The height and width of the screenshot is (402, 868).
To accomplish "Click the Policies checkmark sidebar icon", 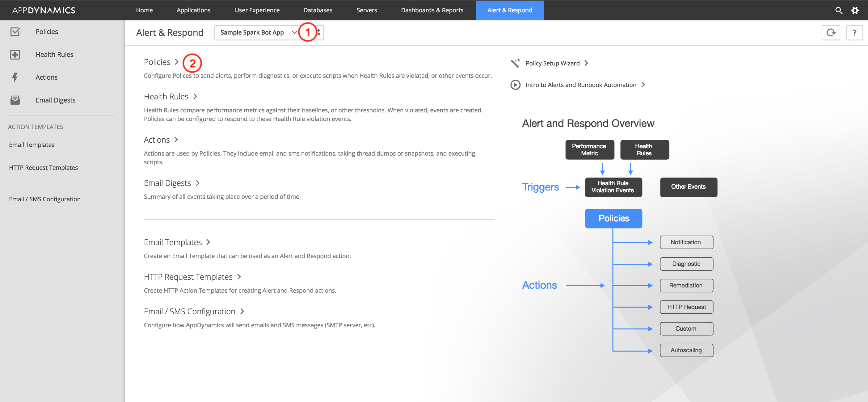I will (x=15, y=32).
